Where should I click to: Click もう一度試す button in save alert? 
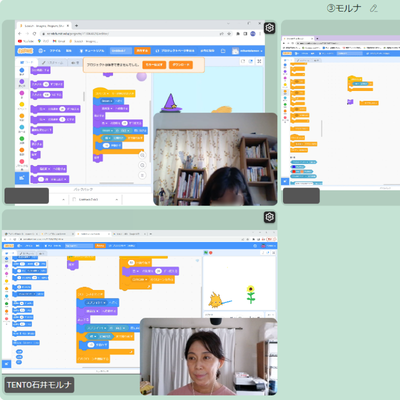pyautogui.click(x=154, y=65)
